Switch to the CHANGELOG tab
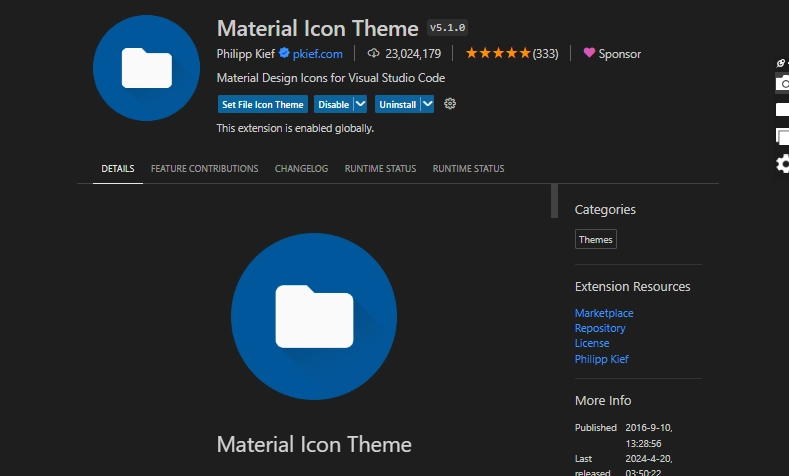This screenshot has width=789, height=476. coord(301,169)
